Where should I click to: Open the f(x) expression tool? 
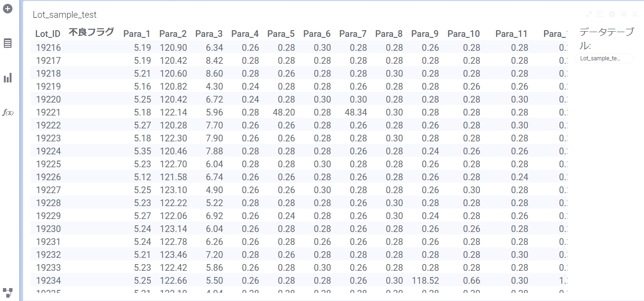point(8,112)
